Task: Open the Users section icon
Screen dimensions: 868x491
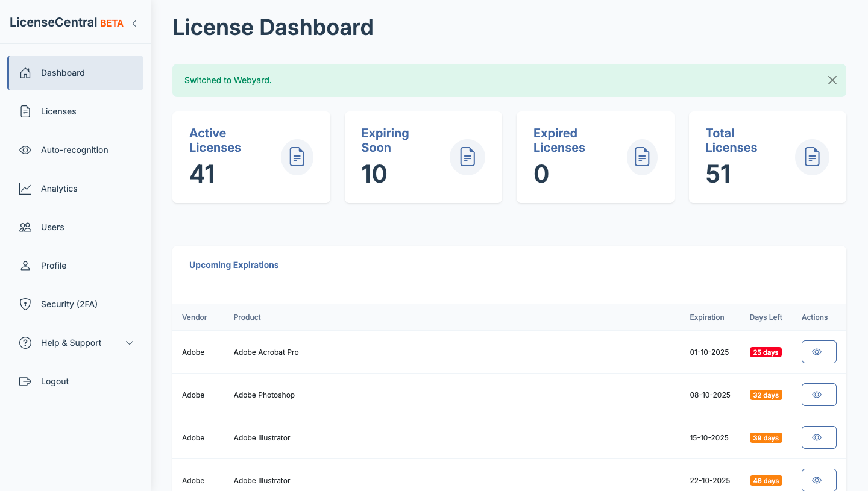Action: click(x=25, y=227)
